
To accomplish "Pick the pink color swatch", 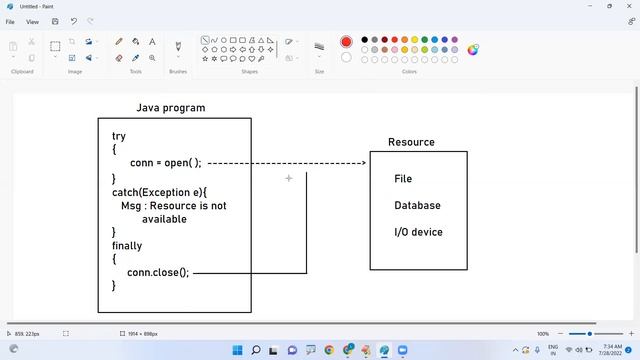I will click(x=394, y=50).
